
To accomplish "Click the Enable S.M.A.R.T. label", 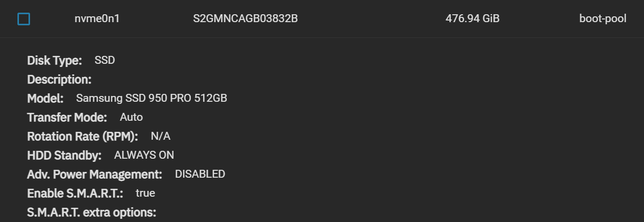I will 75,194.
